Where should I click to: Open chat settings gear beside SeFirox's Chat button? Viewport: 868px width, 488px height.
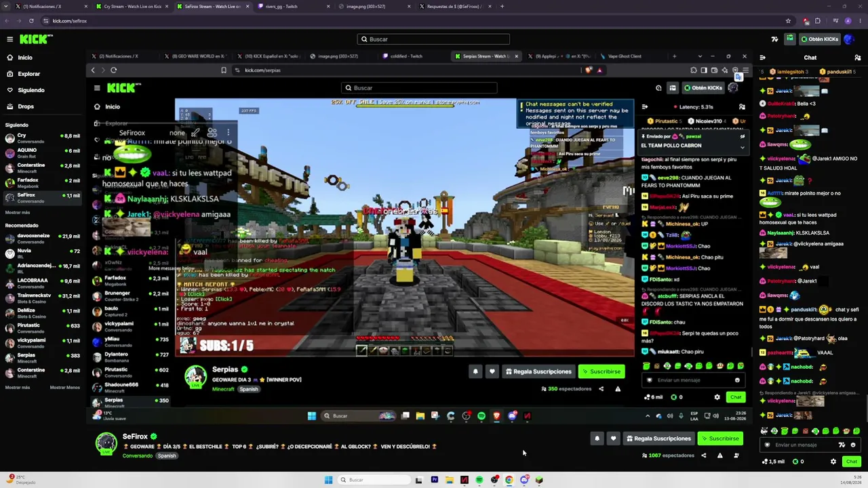tap(833, 462)
